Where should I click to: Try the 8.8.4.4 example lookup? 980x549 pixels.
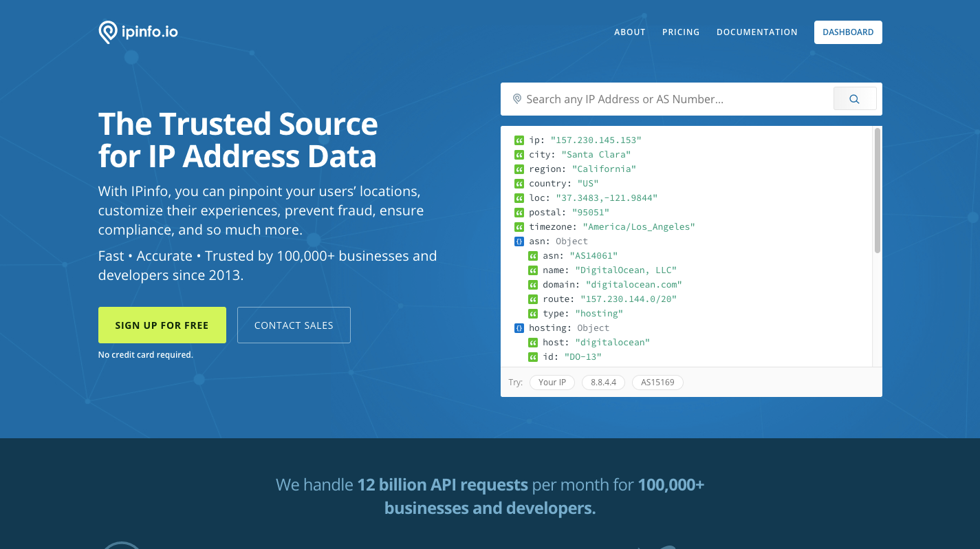(604, 383)
